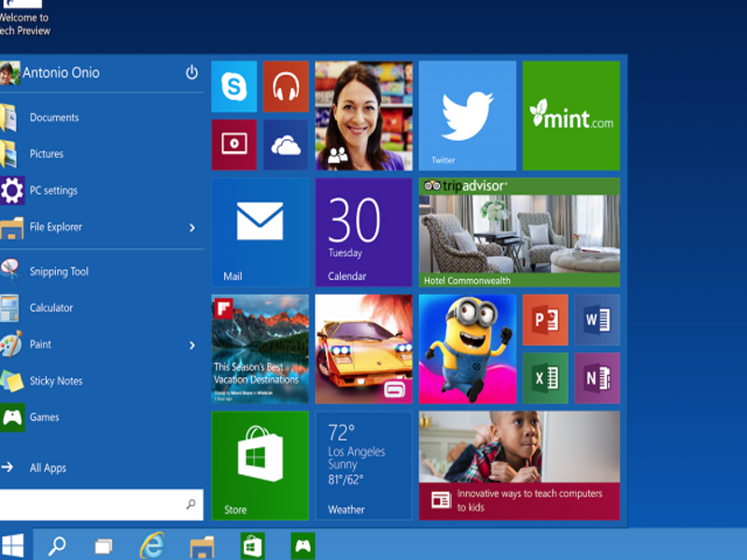Viewport: 747px width, 560px height.
Task: Click Antonio Onio user account
Action: [50, 73]
